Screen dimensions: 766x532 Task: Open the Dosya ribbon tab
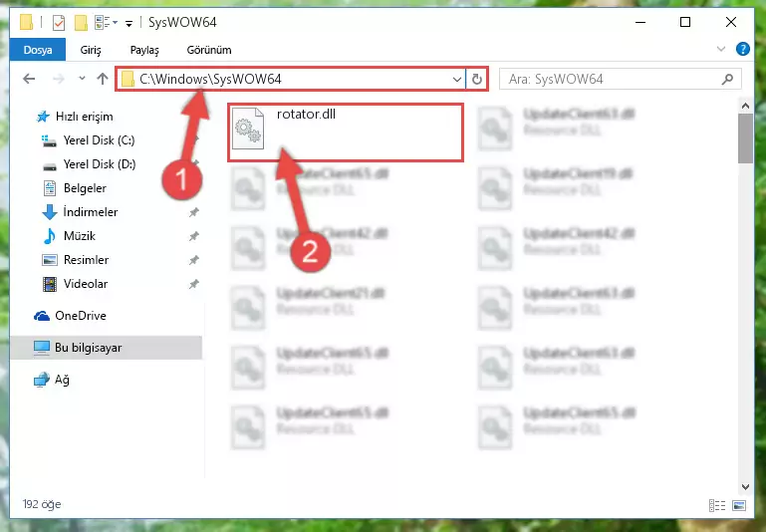coord(38,50)
